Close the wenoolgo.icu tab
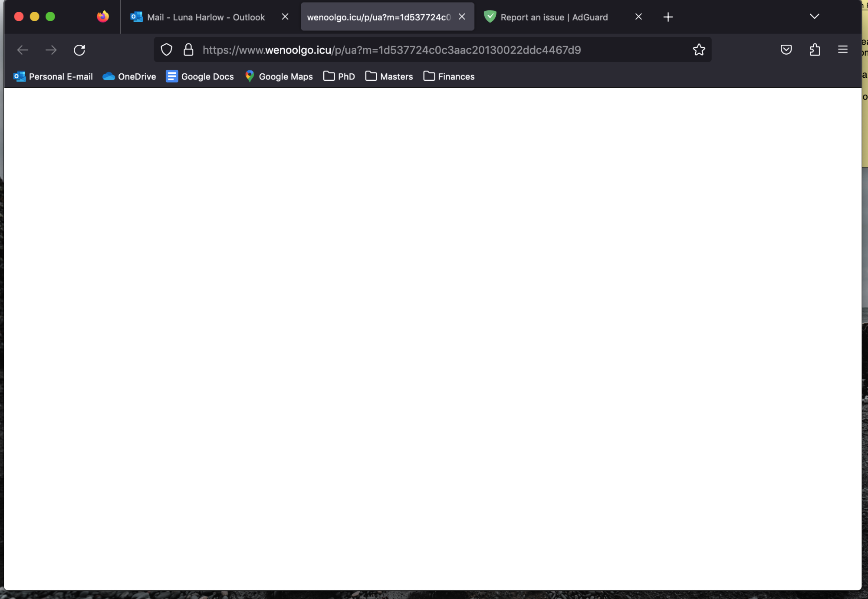Viewport: 868px width, 599px height. pyautogui.click(x=462, y=17)
